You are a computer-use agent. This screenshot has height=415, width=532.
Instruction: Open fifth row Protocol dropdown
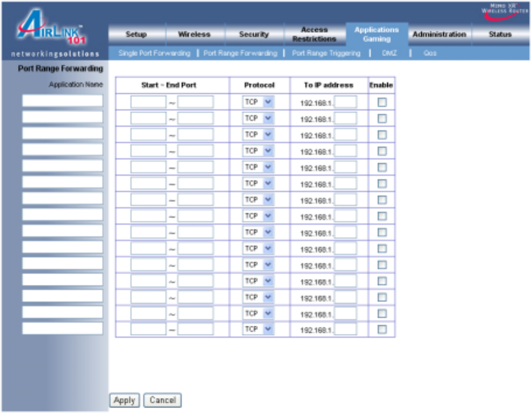(x=258, y=167)
